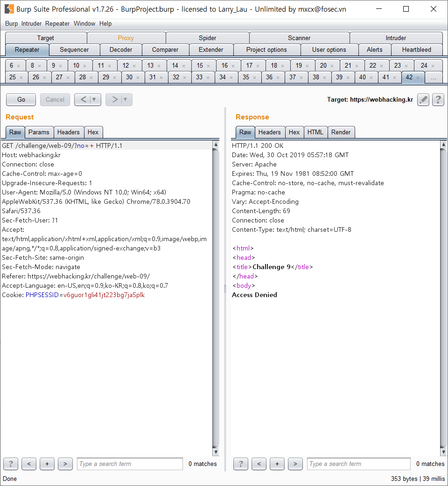Click the Cancel button

pyautogui.click(x=55, y=99)
